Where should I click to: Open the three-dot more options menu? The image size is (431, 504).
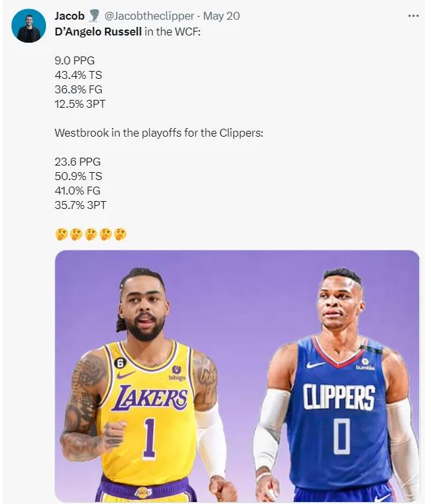coord(413,16)
